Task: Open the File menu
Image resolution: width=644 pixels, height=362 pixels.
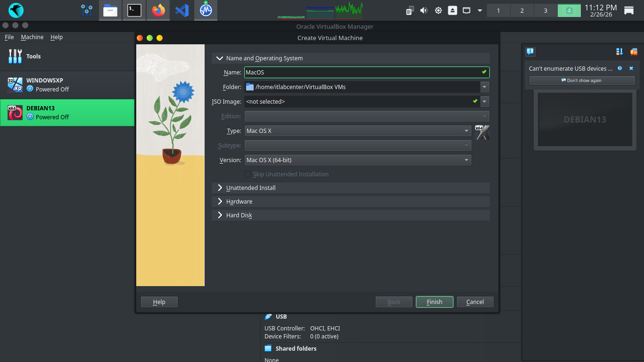Action: [x=9, y=37]
